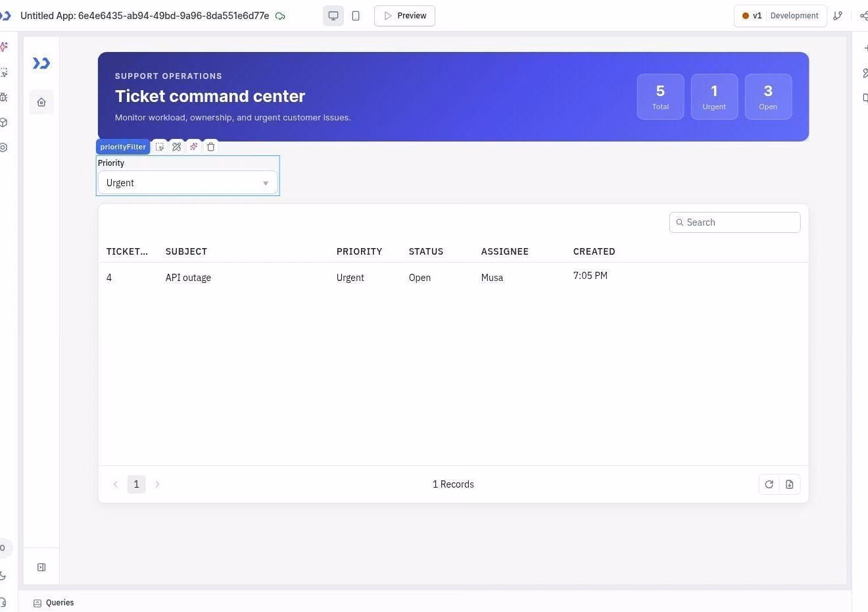
Task: Open the inspector cursor icon in left sidebar
Action: coord(4,72)
